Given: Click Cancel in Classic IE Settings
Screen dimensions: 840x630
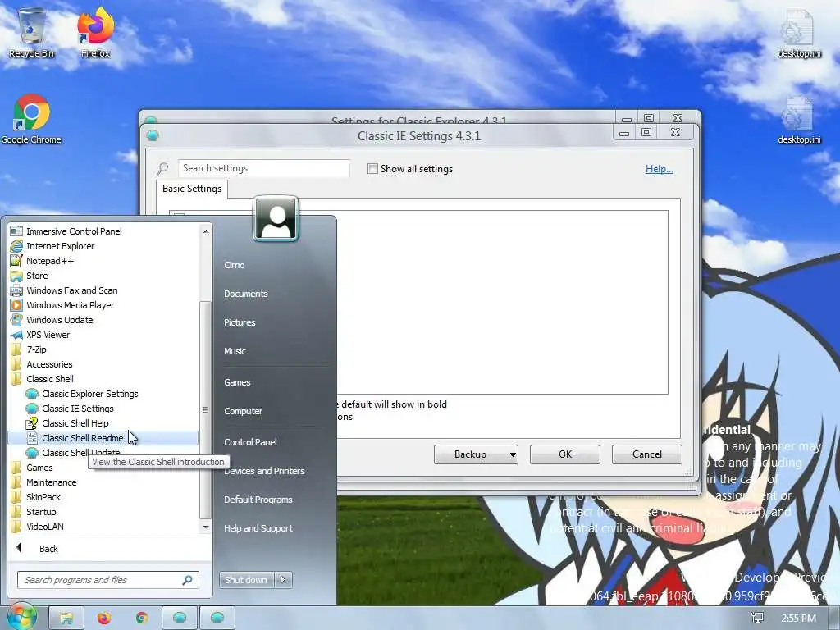Looking at the screenshot, I should pos(646,454).
